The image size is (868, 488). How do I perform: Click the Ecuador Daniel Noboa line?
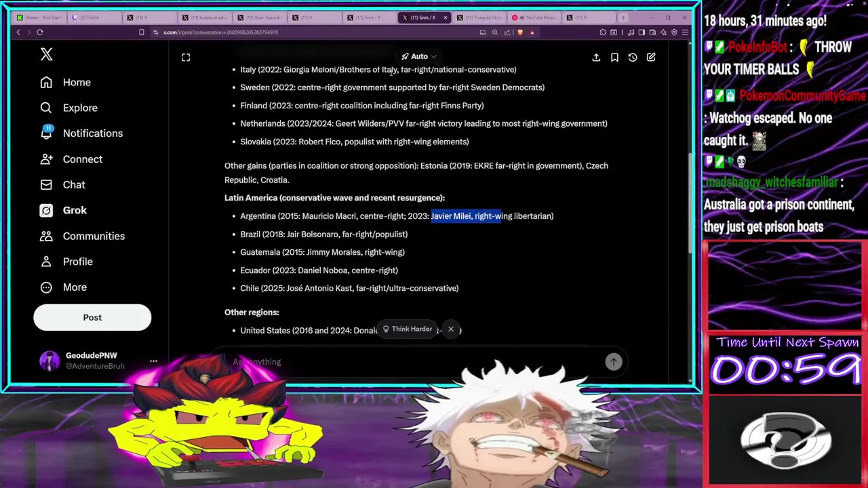pyautogui.click(x=319, y=270)
